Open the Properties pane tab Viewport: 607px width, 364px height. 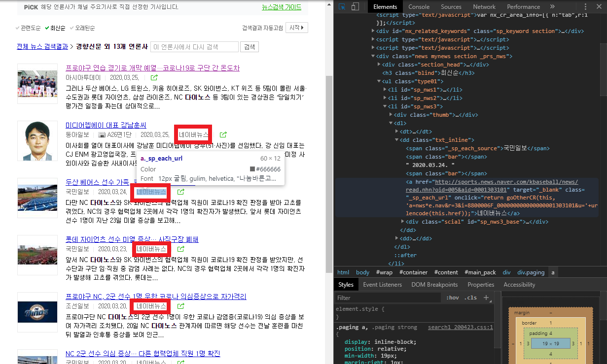481,285
